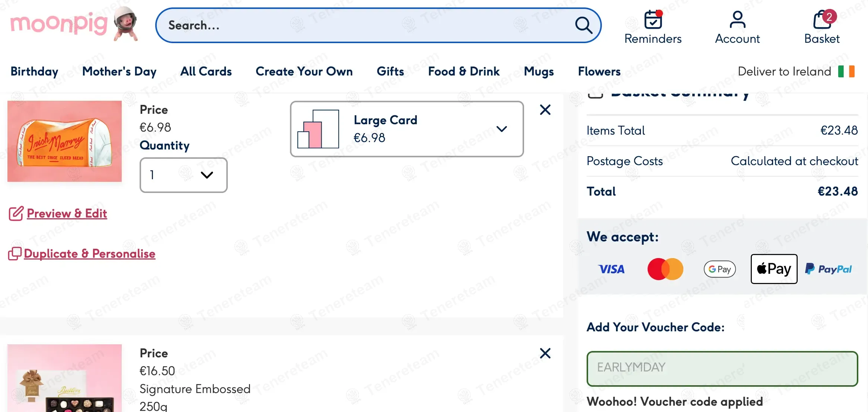Open the Quantity dropdown
Image resolution: width=868 pixels, height=412 pixels.
point(184,175)
